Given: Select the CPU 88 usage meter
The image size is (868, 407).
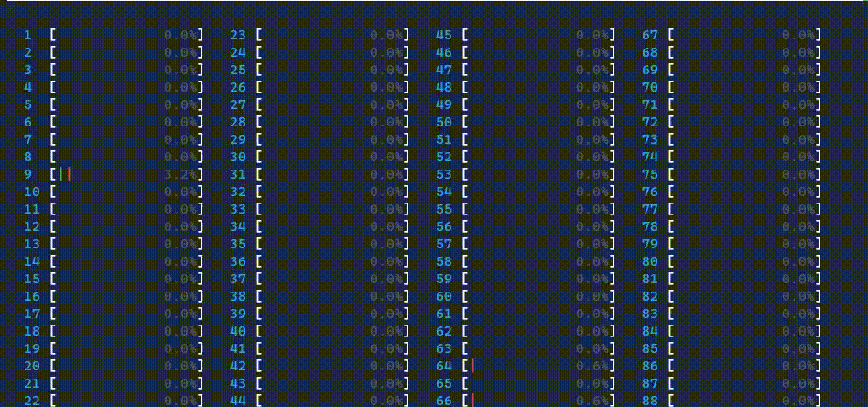Looking at the screenshot, I should pos(744,401).
